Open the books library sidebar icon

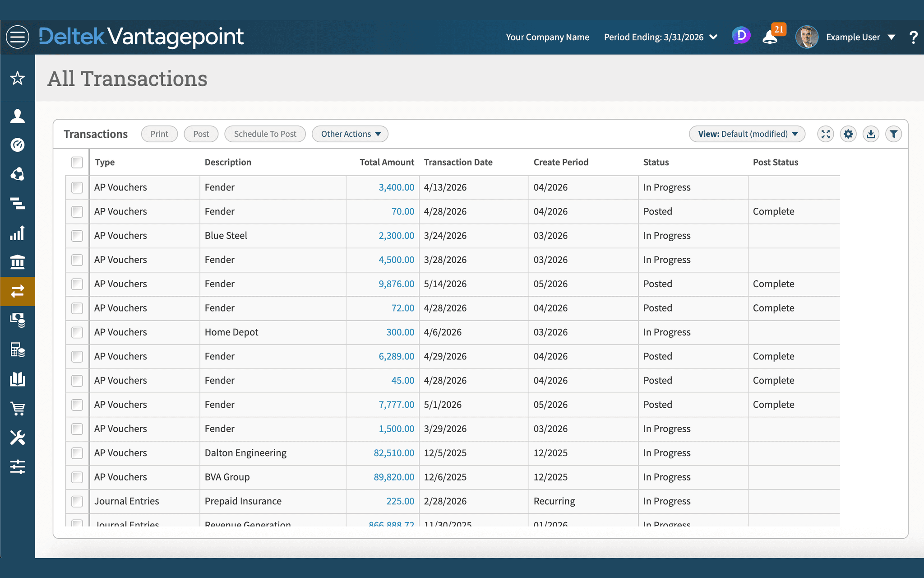pos(18,379)
